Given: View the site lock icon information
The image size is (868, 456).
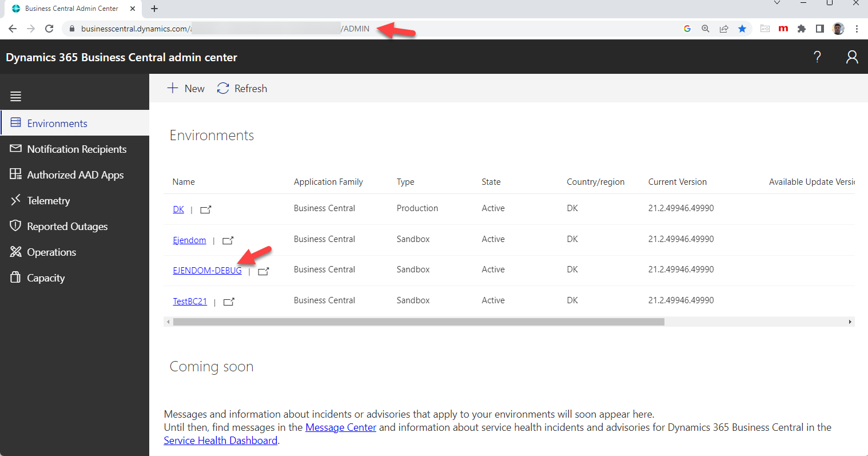Looking at the screenshot, I should [71, 29].
